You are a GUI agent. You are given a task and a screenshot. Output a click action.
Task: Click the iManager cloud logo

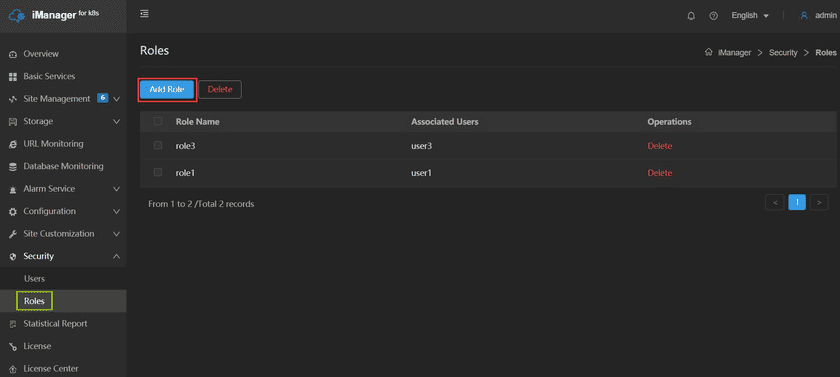[x=17, y=16]
